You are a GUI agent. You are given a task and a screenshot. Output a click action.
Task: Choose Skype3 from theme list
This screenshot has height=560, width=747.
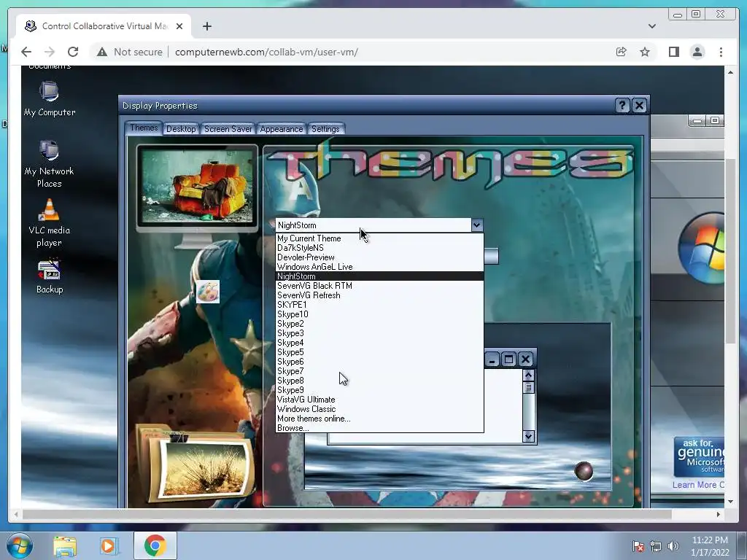click(x=379, y=333)
